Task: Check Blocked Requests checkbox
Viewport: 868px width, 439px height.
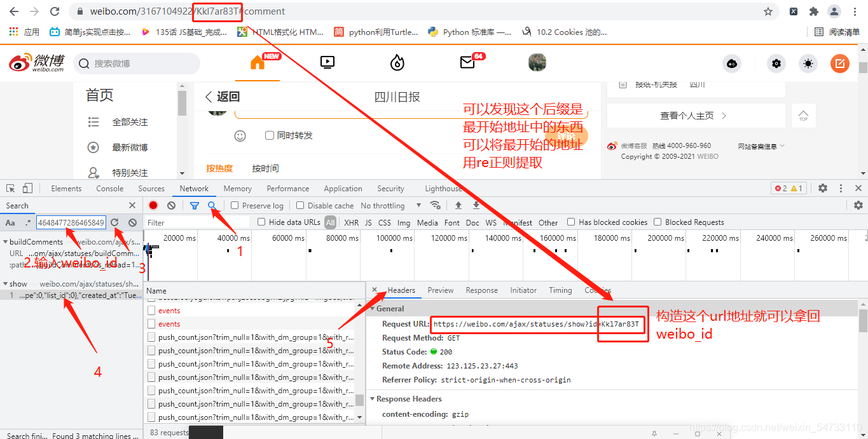Action: 658,222
